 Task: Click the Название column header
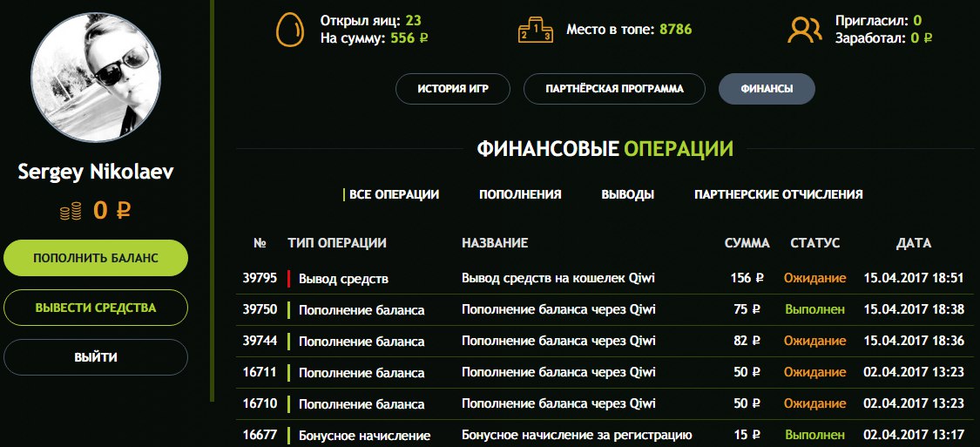click(495, 243)
